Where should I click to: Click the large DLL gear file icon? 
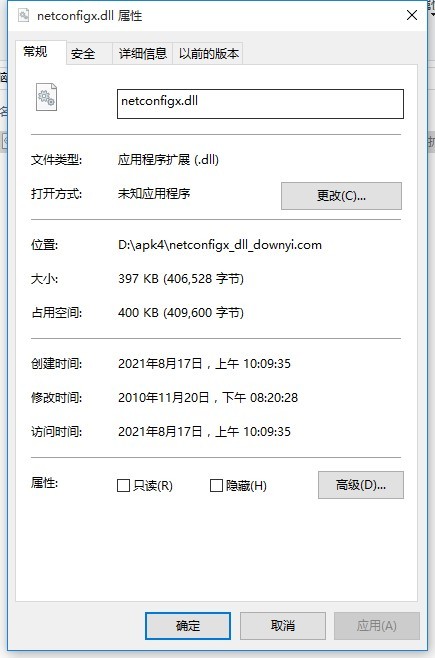pos(46,97)
